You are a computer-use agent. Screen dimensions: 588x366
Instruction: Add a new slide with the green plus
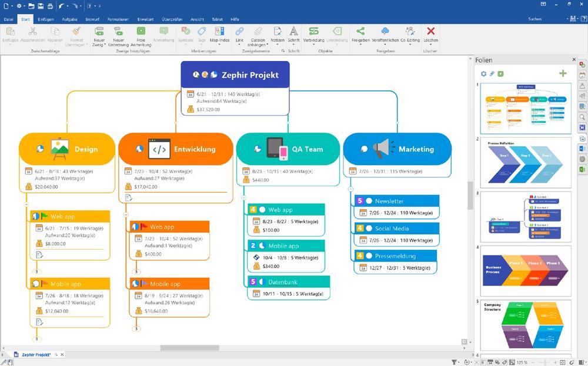coord(563,73)
